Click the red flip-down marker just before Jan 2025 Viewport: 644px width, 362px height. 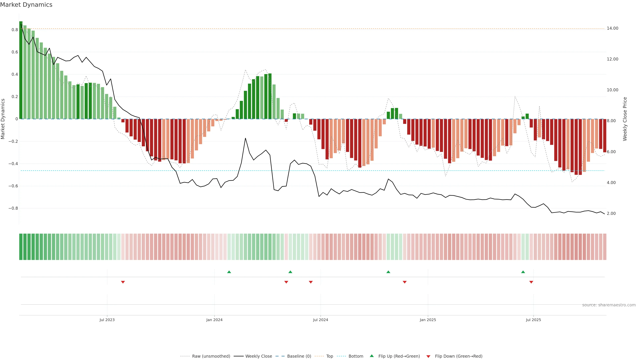coord(405,282)
